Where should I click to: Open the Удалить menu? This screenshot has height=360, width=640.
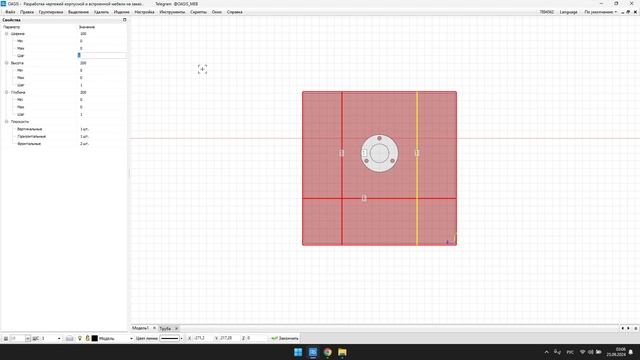[x=101, y=12]
